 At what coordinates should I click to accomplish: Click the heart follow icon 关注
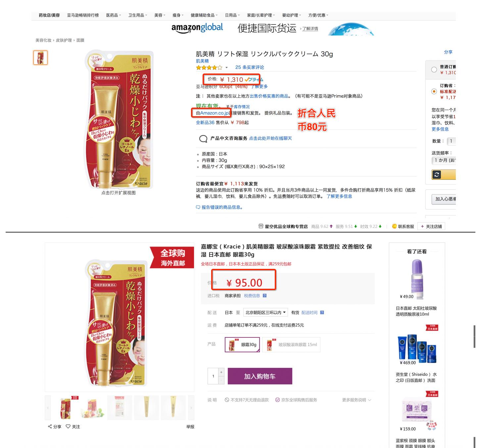[68, 426]
